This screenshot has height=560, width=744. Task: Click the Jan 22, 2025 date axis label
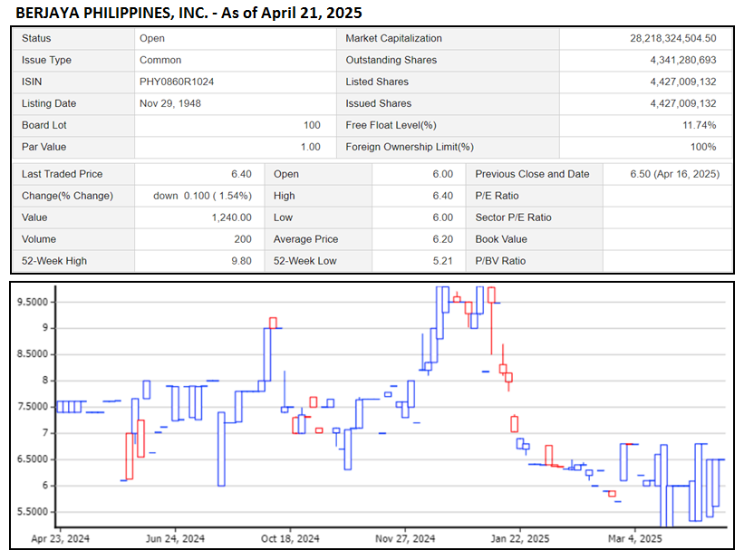(520, 538)
